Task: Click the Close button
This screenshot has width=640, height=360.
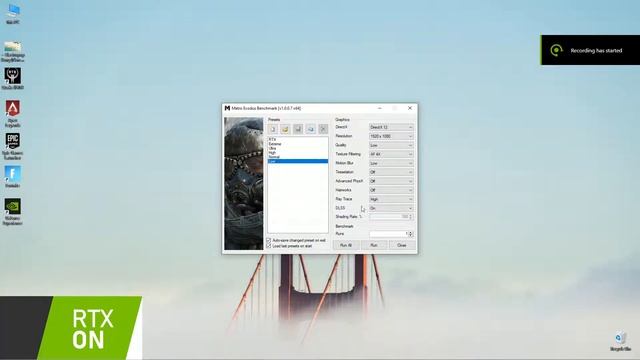Action: [x=402, y=245]
